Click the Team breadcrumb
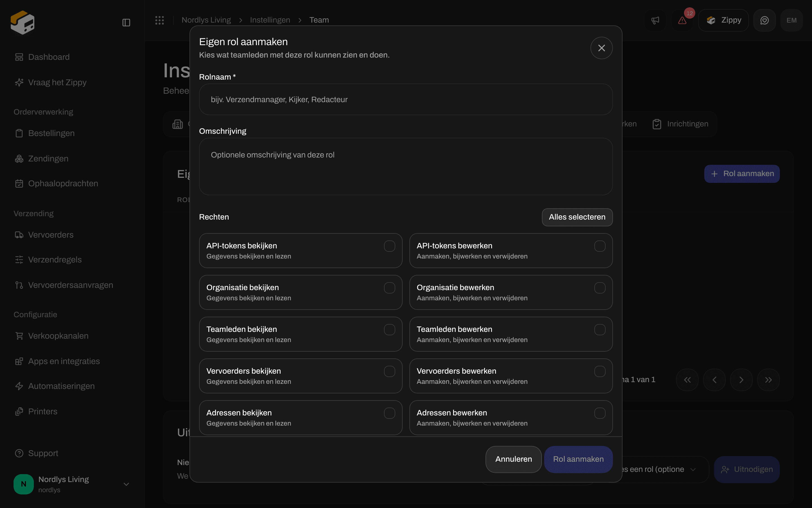The width and height of the screenshot is (812, 508). pos(319,20)
